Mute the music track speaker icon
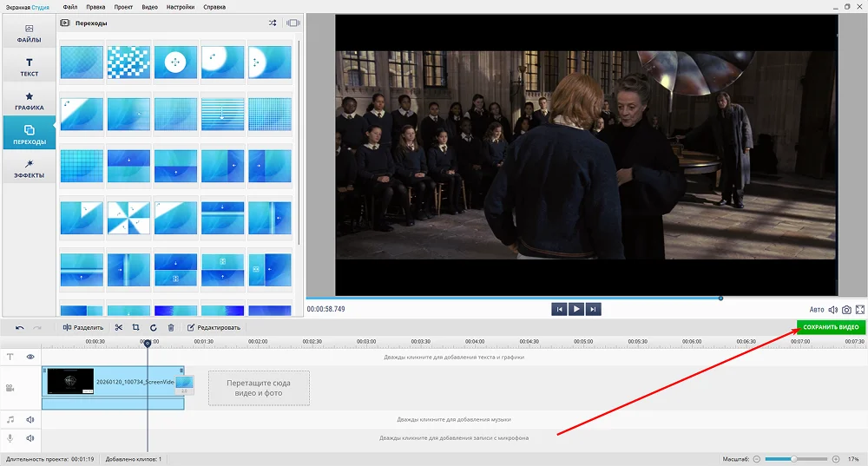The height and width of the screenshot is (466, 868). click(x=30, y=419)
